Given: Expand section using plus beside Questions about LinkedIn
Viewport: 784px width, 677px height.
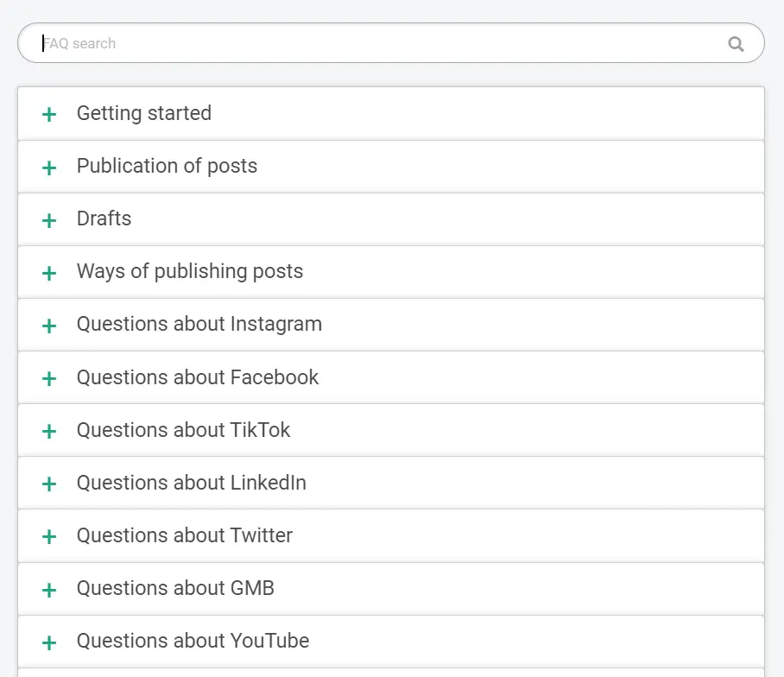Looking at the screenshot, I should [49, 484].
